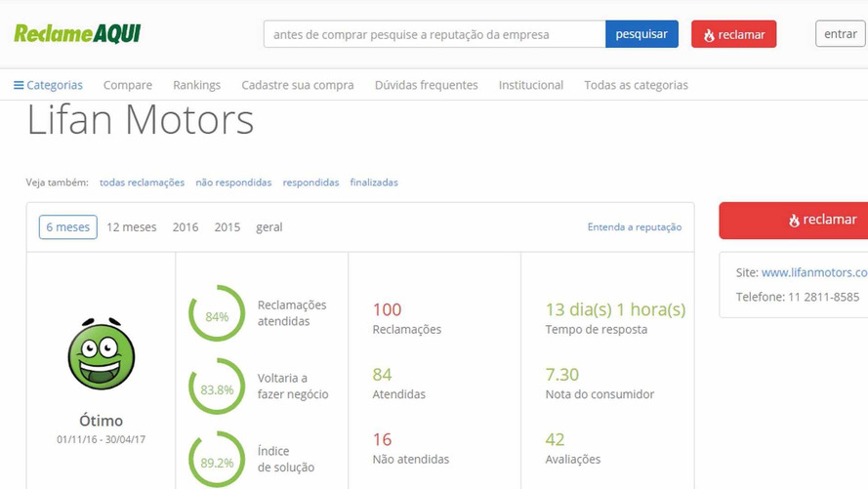Open the www.lifanmotors site link
Image resolution: width=868 pixels, height=489 pixels.
coord(814,272)
